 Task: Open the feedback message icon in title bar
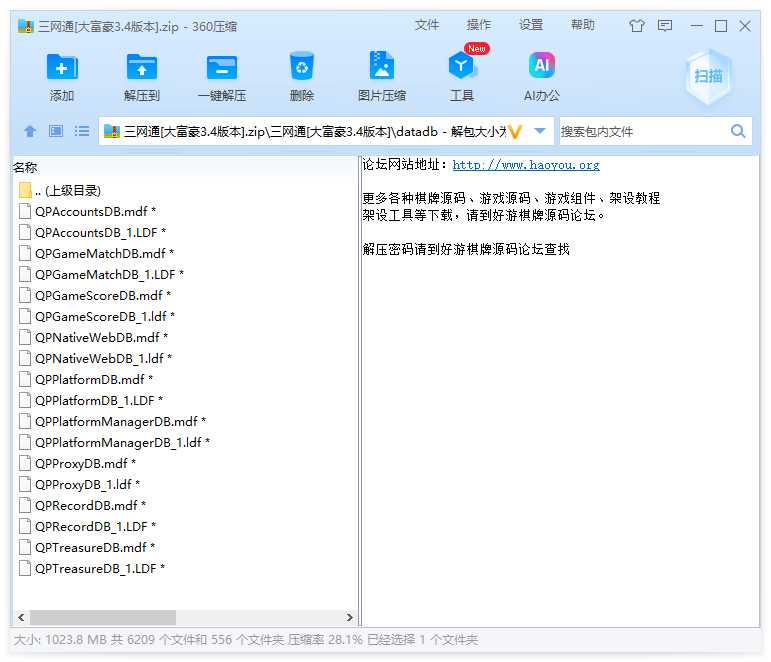[x=665, y=26]
